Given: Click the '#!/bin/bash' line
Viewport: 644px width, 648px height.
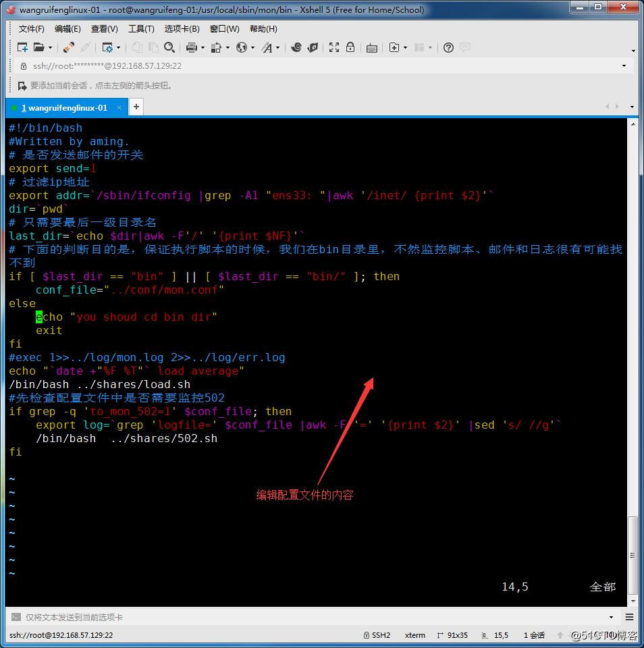Looking at the screenshot, I should 45,128.
